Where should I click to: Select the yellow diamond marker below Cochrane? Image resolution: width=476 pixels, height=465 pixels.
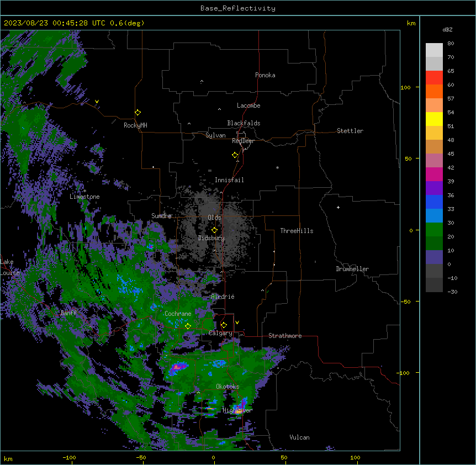click(x=188, y=326)
